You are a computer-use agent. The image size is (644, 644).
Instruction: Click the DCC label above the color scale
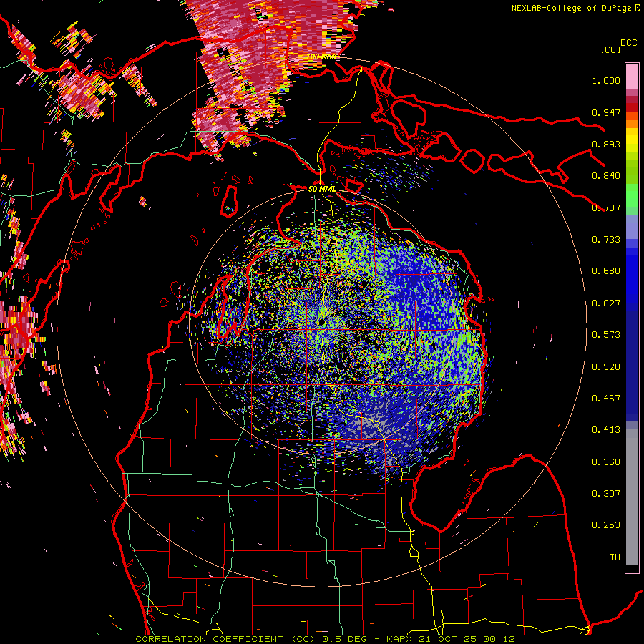629,43
